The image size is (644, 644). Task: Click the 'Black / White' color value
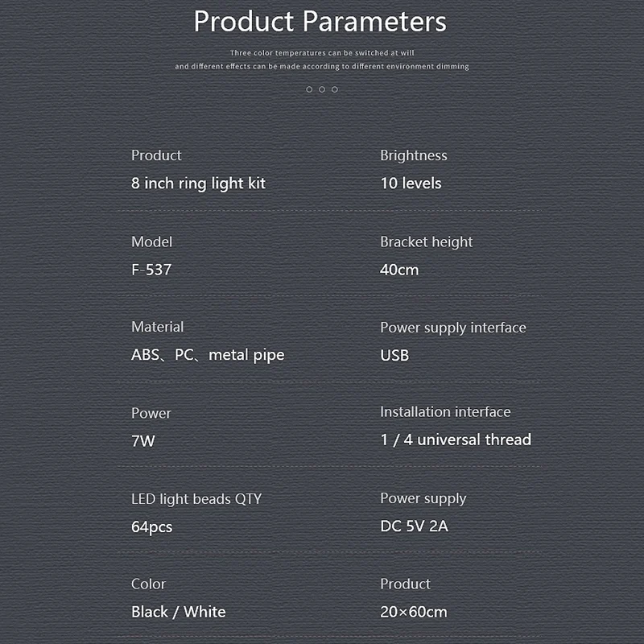coord(178,612)
